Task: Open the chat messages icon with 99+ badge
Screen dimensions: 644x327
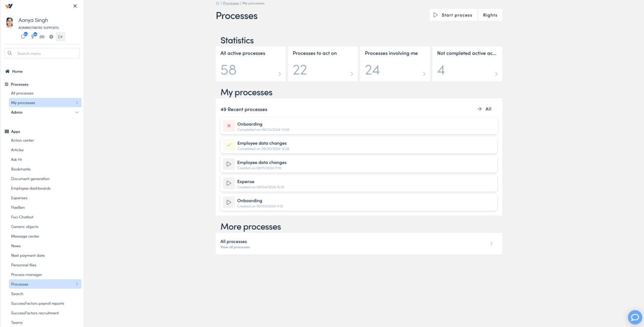Action: 23,37
